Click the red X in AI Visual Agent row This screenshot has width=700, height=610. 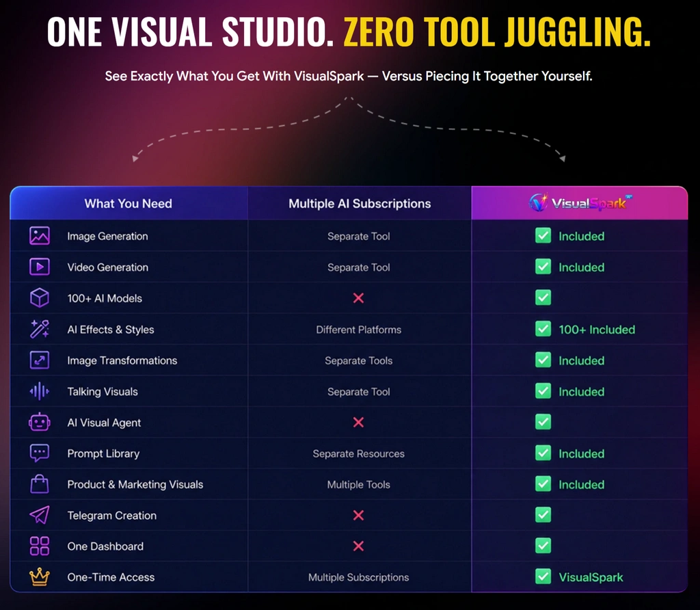[x=358, y=422]
